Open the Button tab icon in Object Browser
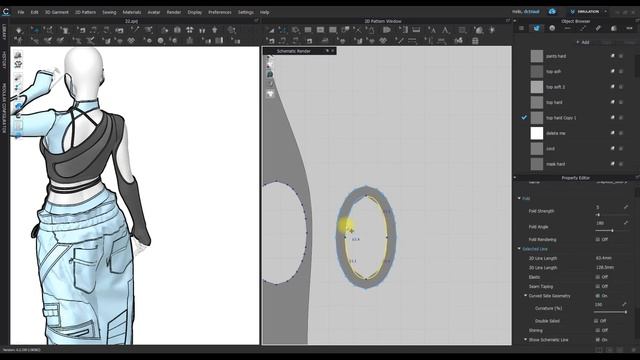The height and width of the screenshot is (360, 640). pyautogui.click(x=552, y=28)
